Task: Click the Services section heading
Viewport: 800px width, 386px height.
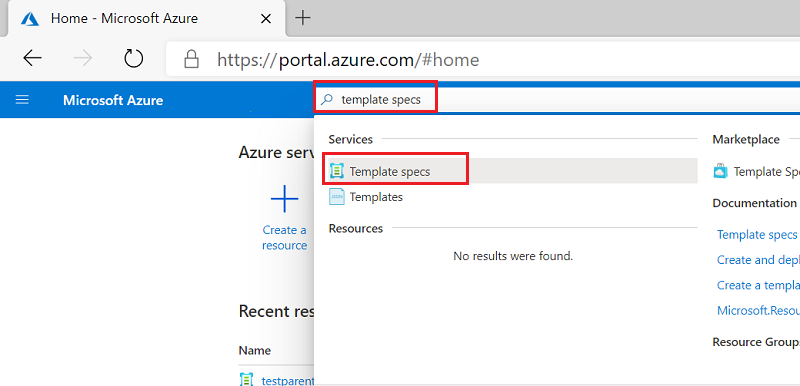Action: coord(351,139)
